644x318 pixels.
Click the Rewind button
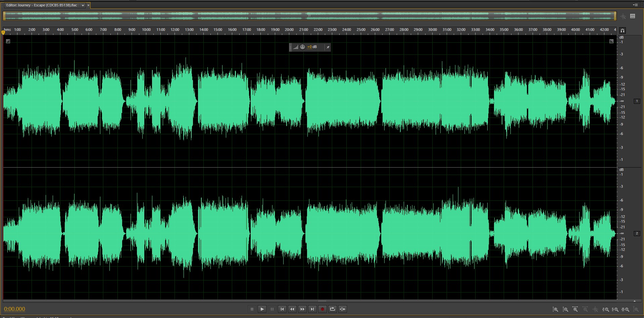[292, 309]
